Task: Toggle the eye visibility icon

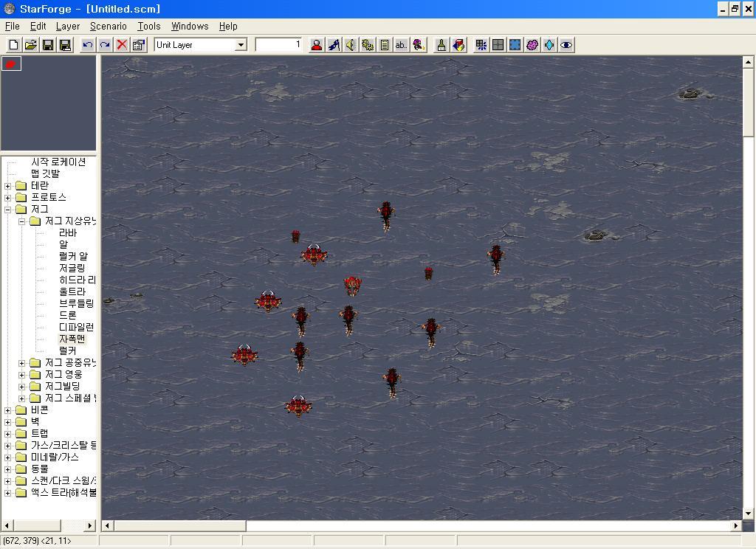Action: coord(566,45)
